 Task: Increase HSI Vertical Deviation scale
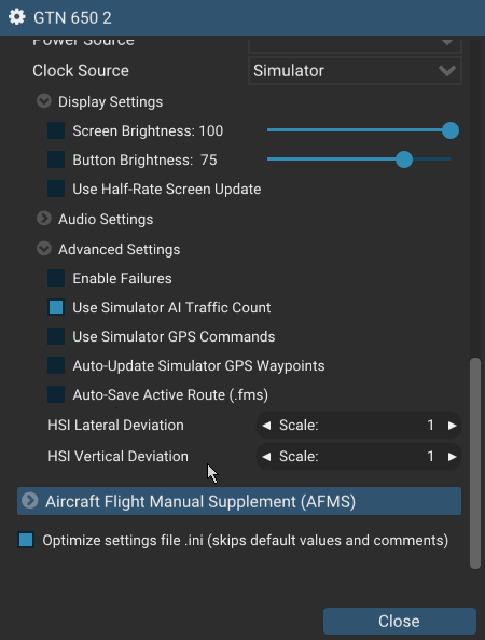point(452,456)
